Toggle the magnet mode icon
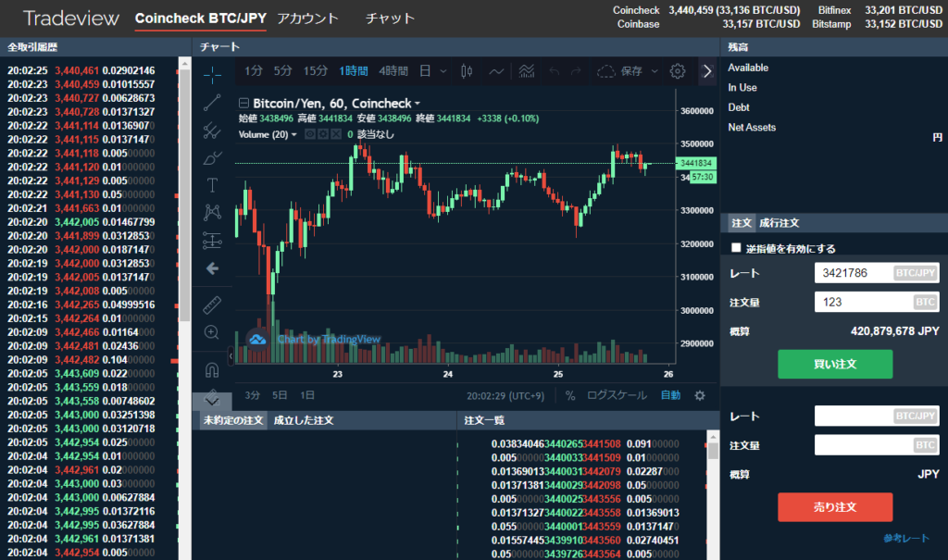This screenshot has height=560, width=948. (212, 369)
